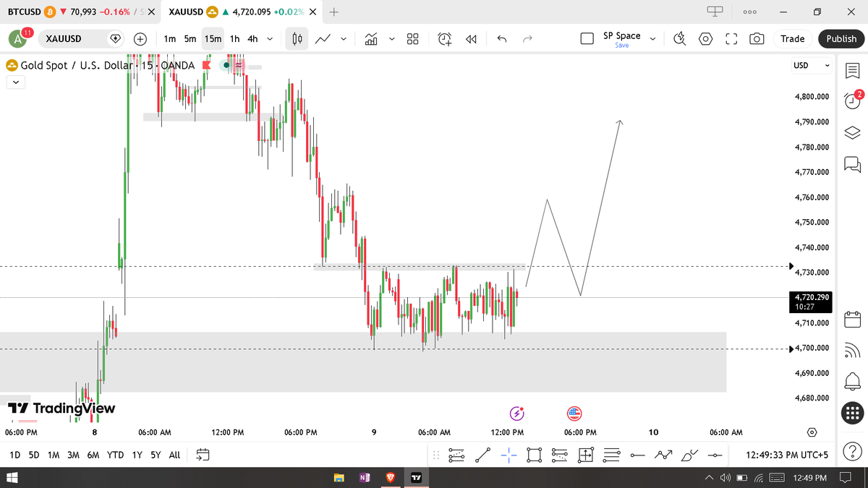Open the three-dots more menu
Screen dimensions: 868x488
click(x=749, y=12)
